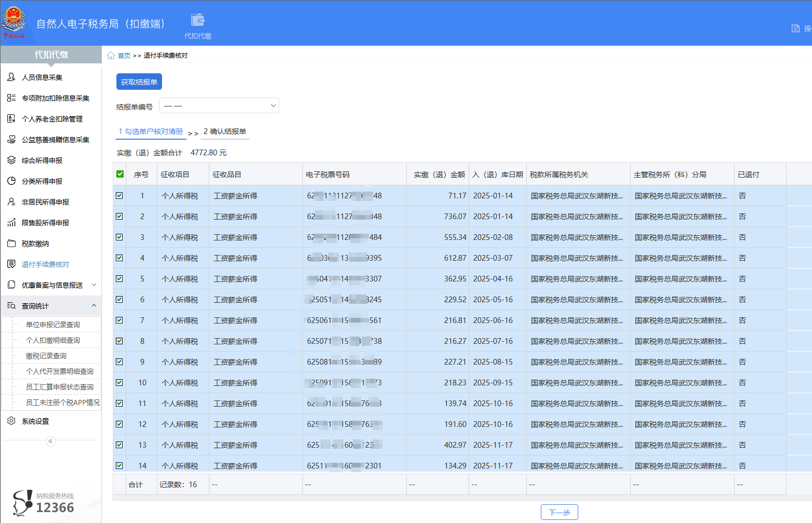The width and height of the screenshot is (812, 523).
Task: Open 个人代开发票明细查询 submenu item
Action: pos(60,371)
